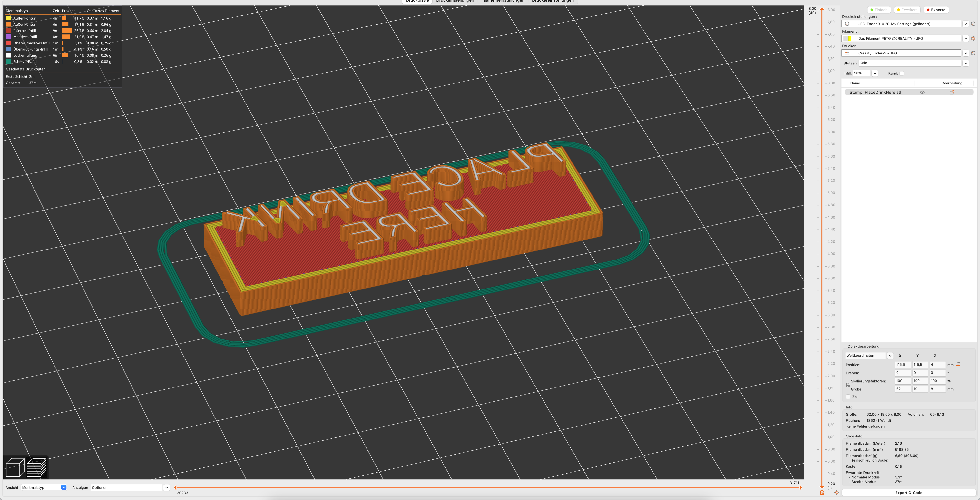Switch to 3D editor view cube

15,467
